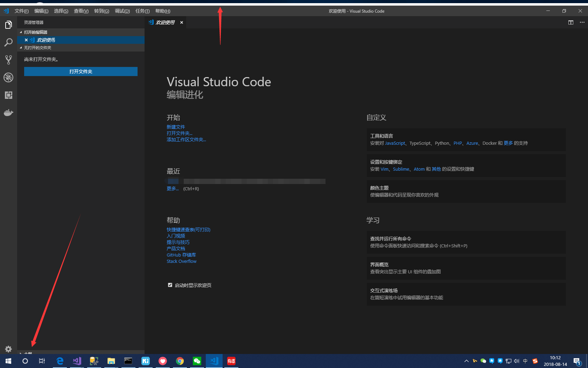Open WeChat from the taskbar

[x=197, y=361]
